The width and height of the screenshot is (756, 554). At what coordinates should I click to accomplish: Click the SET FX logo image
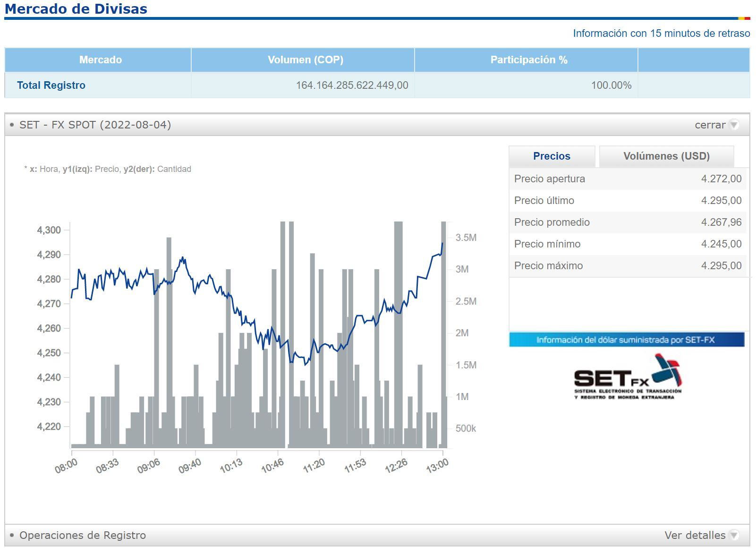tap(628, 377)
